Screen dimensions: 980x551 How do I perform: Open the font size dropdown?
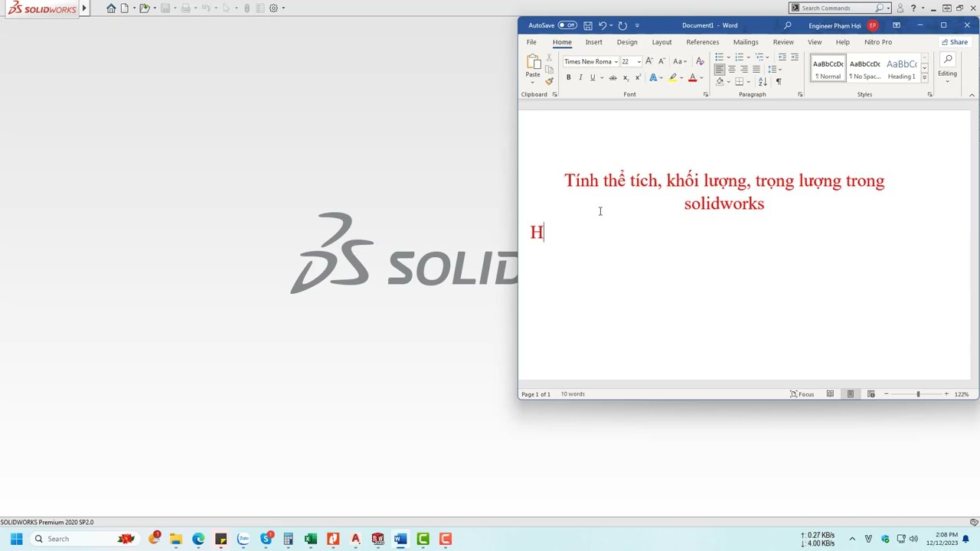pos(639,61)
